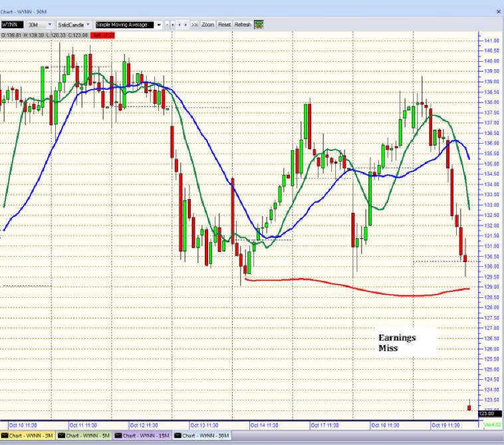Expand the Simple Moving Average dropdown arrow
This screenshot has width=504, height=445.
click(x=159, y=25)
